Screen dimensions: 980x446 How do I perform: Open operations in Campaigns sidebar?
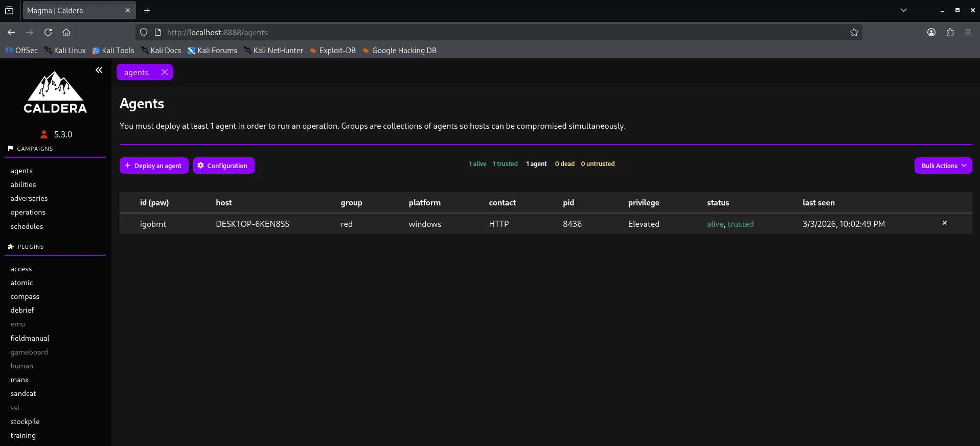point(28,212)
